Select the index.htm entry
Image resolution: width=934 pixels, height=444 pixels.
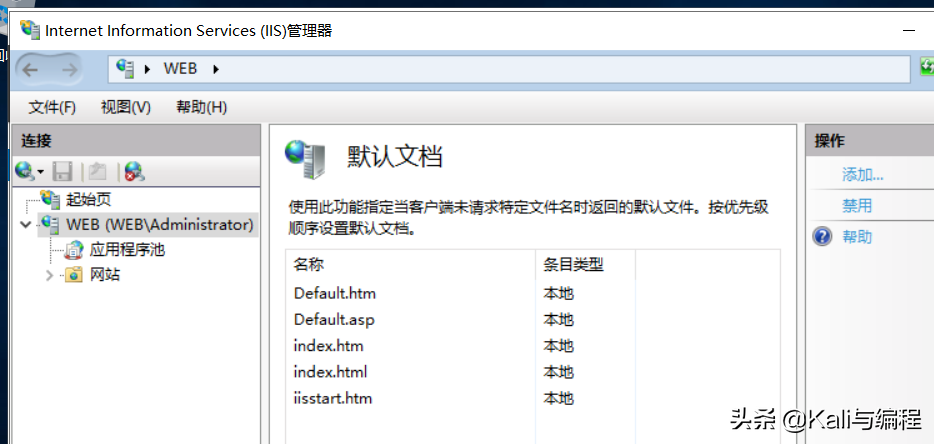pyautogui.click(x=328, y=346)
